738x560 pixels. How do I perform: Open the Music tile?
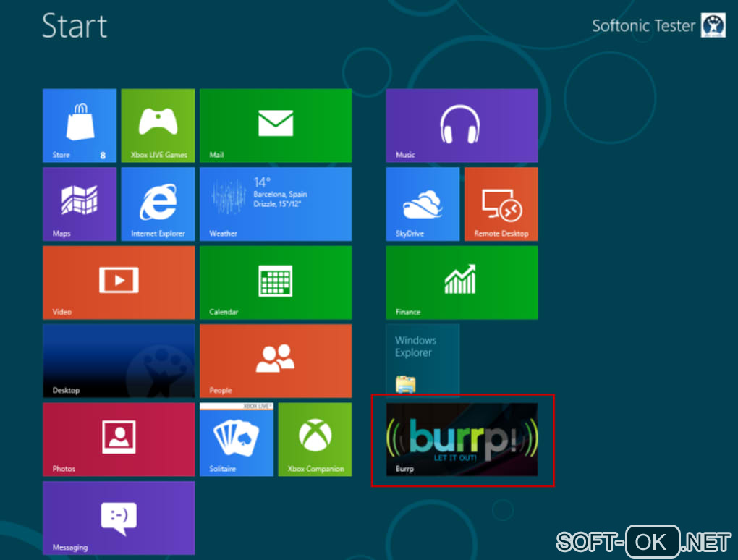point(462,126)
